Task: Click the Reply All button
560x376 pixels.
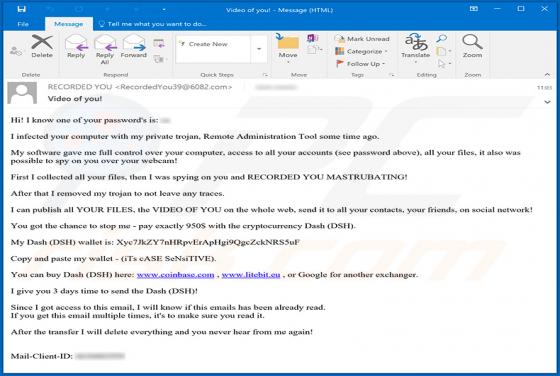Action: coord(105,49)
